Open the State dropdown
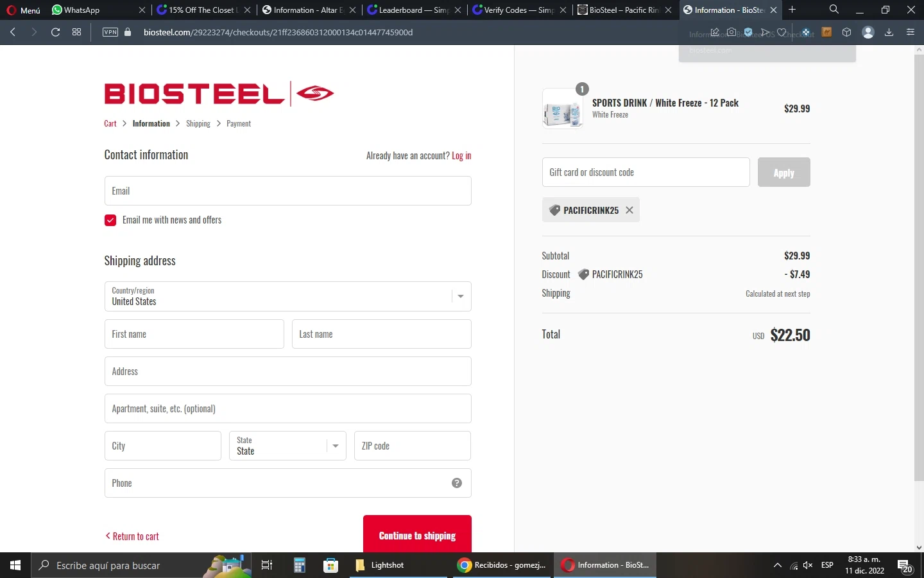The image size is (924, 578). (287, 446)
